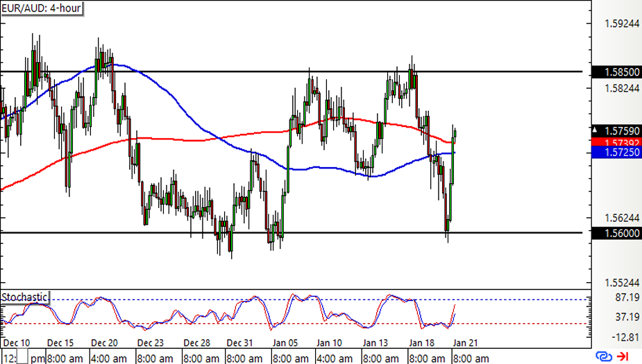Click the Stochastic indicator label

click(x=24, y=297)
